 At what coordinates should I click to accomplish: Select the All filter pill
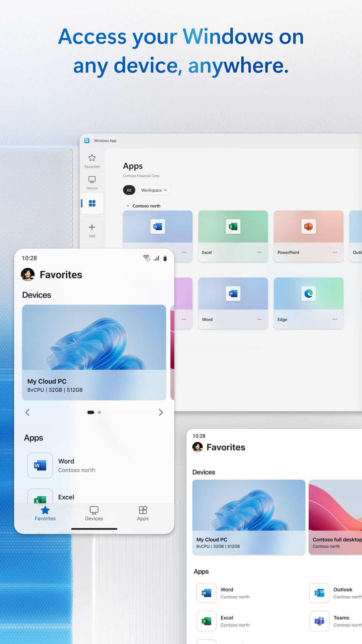(129, 190)
